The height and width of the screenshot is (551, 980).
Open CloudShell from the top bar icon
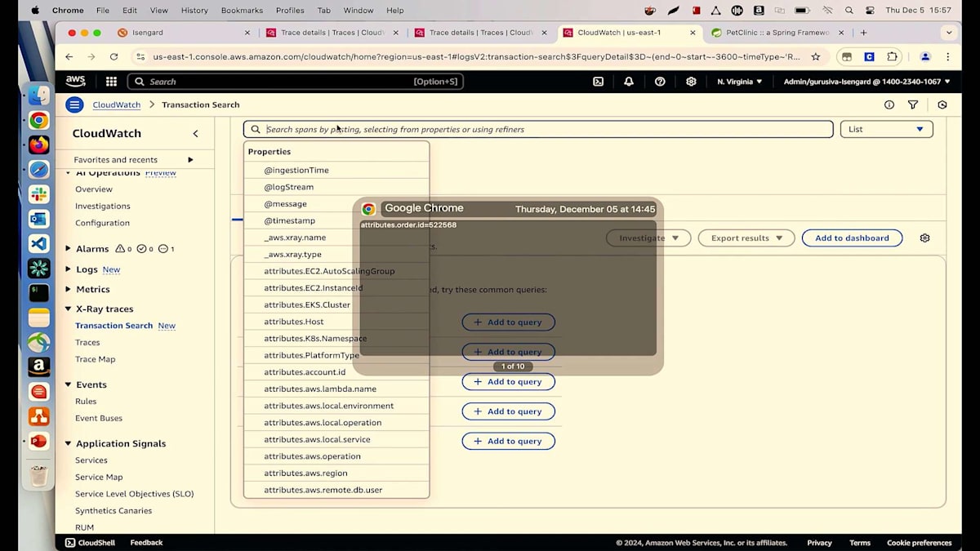598,82
